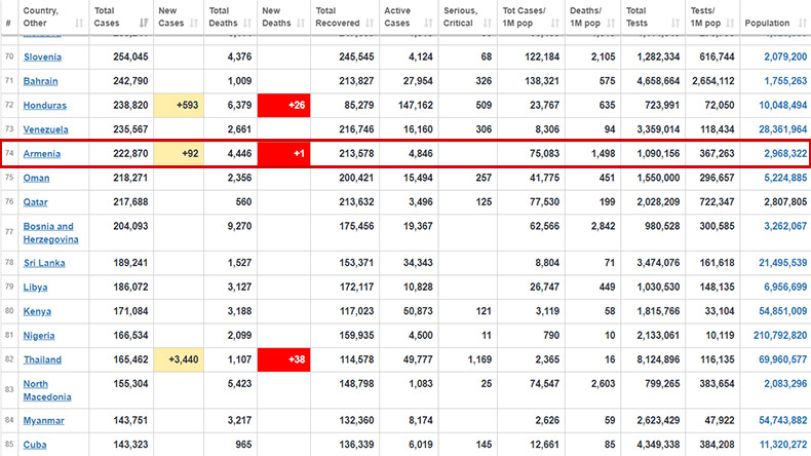Sort by Total Recovered column icon
The height and width of the screenshot is (456, 811).
point(370,23)
